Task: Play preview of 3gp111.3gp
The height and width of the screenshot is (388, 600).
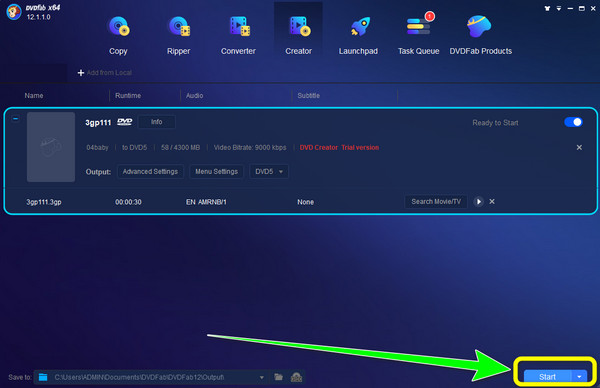Action: pyautogui.click(x=478, y=202)
